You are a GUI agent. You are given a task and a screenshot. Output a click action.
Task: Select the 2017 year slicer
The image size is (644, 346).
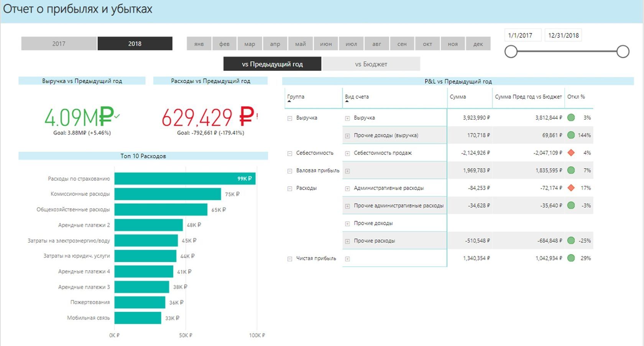point(59,44)
